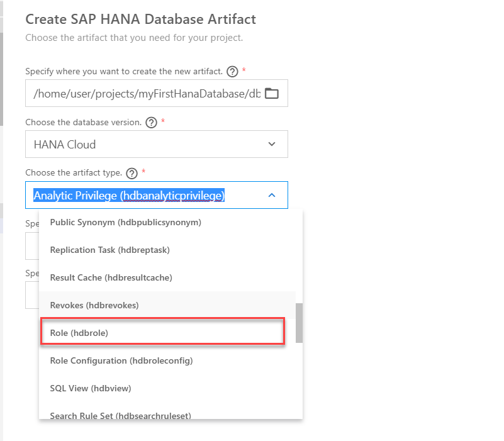Choose Role Configuration (hdbroleconfig) option
504x441 pixels.
point(121,360)
